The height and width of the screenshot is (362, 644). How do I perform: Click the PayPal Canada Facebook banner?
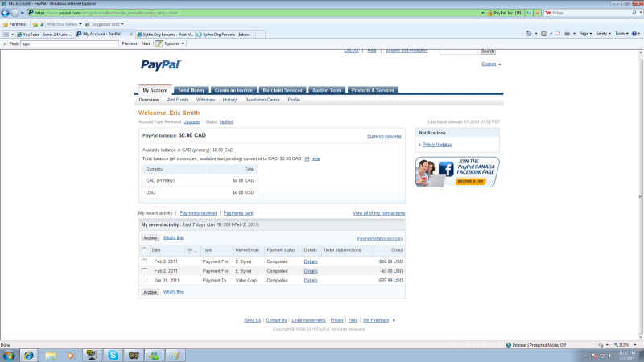[x=457, y=172]
